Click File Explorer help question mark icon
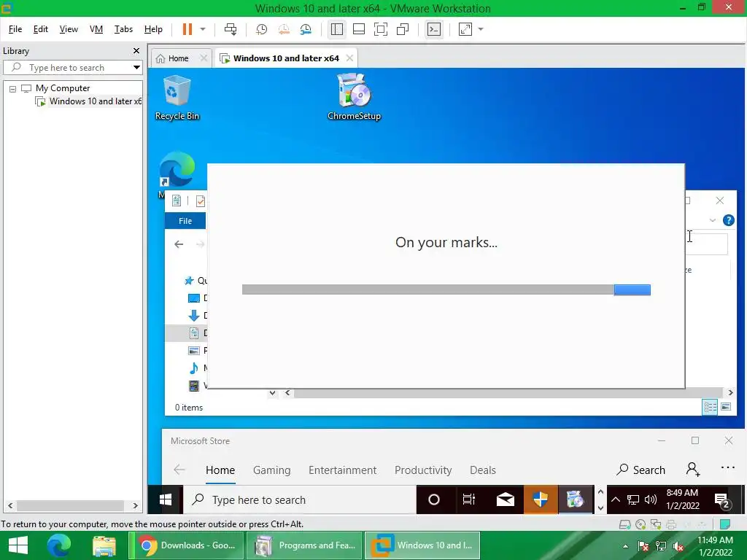This screenshot has height=560, width=747. [729, 220]
